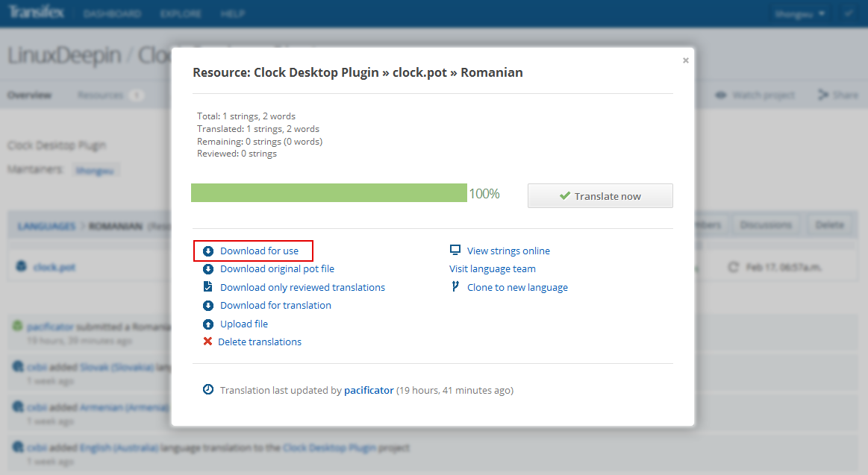Select Clone to new language
The width and height of the screenshot is (868, 475).
517,288
